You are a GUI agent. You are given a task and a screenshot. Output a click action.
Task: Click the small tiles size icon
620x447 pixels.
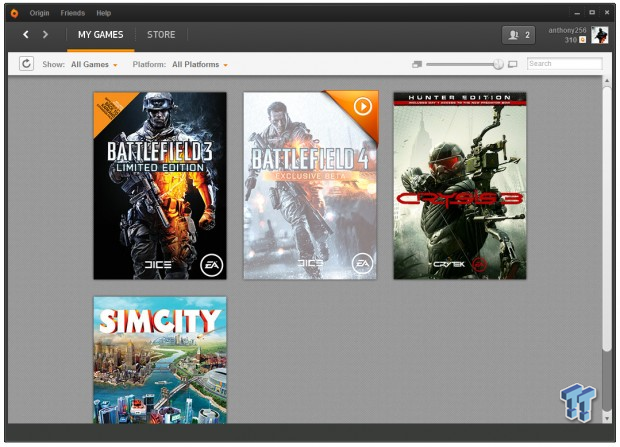point(417,64)
